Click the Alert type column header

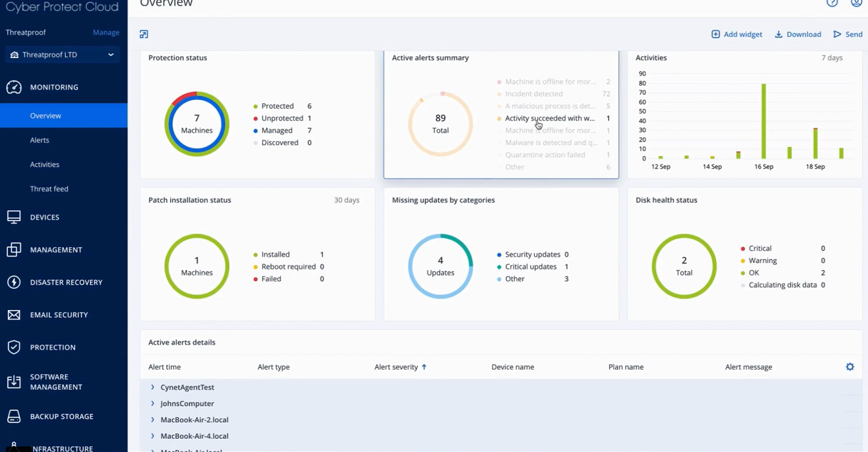pyautogui.click(x=273, y=367)
